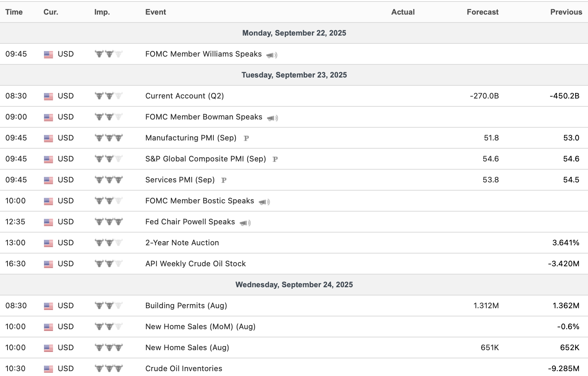
Task: Click the Forecast column header
Action: click(482, 12)
